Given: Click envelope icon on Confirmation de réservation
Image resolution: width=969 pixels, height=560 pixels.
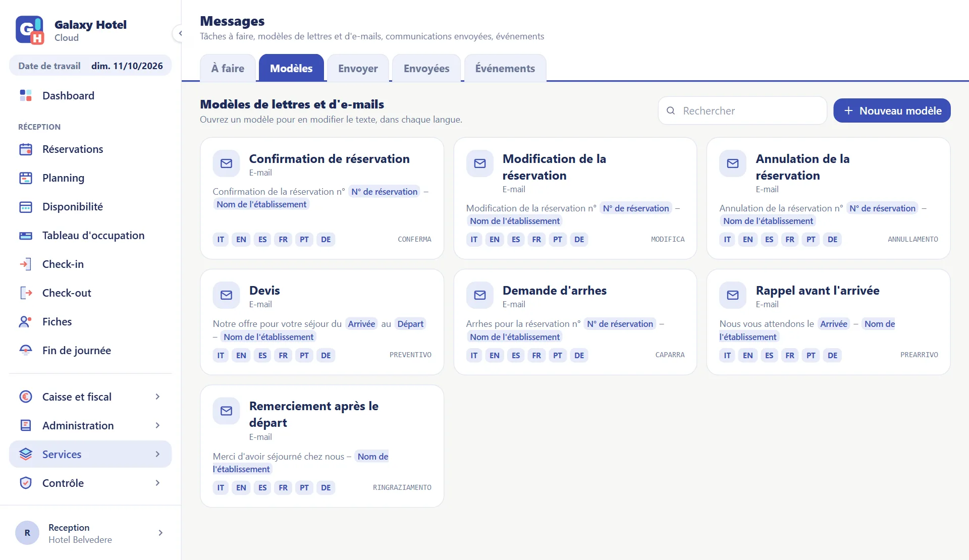Looking at the screenshot, I should point(227,163).
